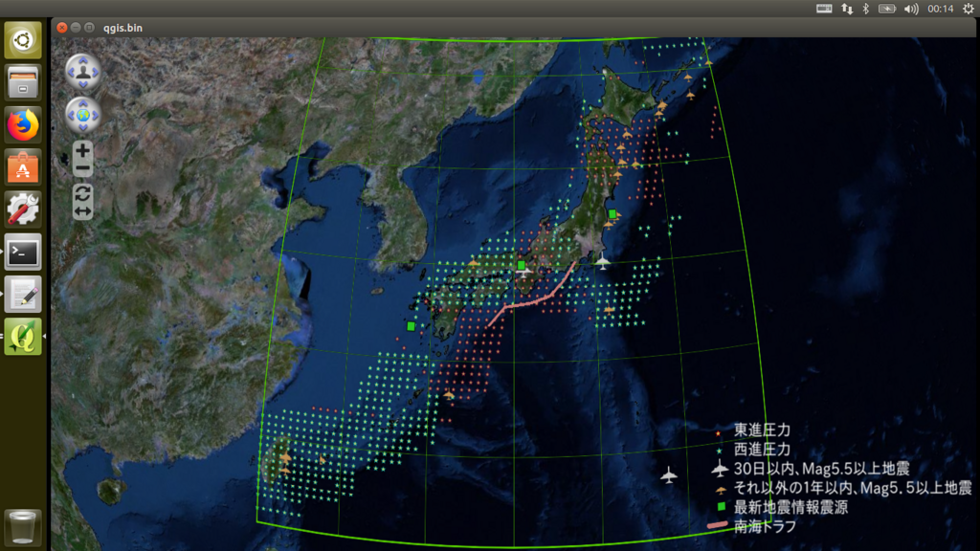Open the battery indicator menu

click(887, 9)
